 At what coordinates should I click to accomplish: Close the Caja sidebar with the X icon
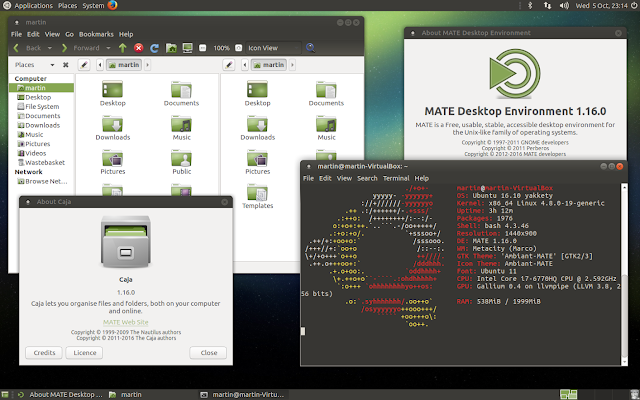(x=66, y=65)
